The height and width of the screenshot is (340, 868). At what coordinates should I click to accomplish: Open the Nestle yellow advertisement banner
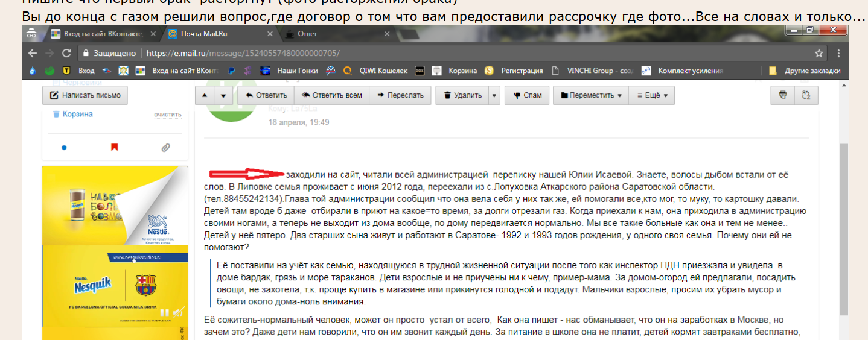point(115,206)
